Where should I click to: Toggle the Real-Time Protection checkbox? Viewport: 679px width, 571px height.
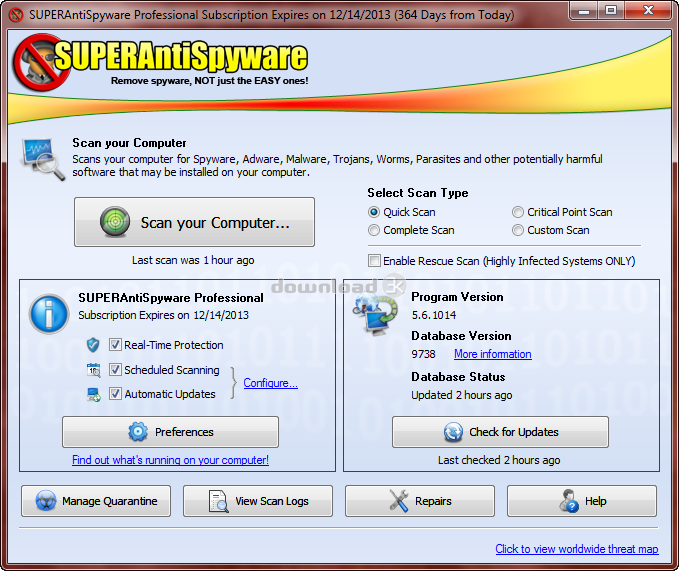click(115, 345)
